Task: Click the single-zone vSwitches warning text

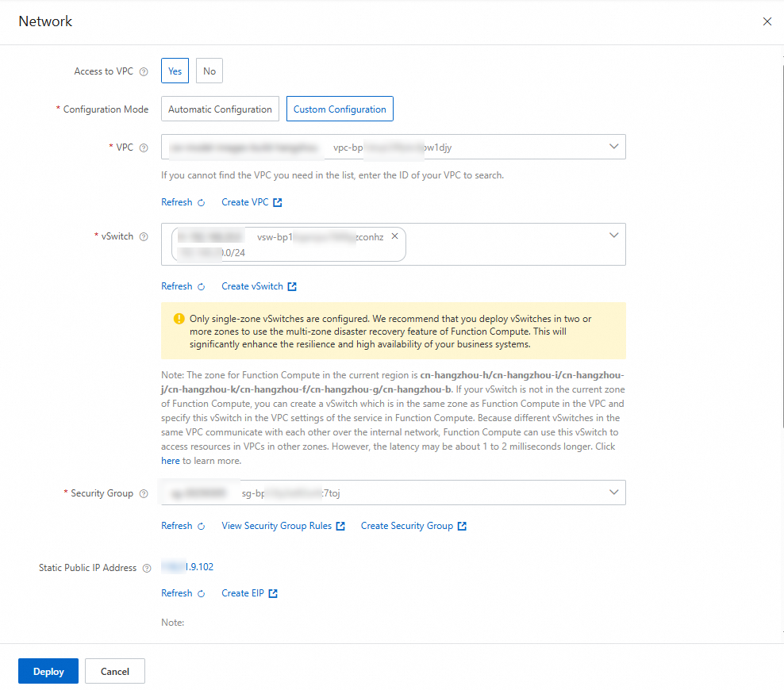Action: (x=390, y=332)
